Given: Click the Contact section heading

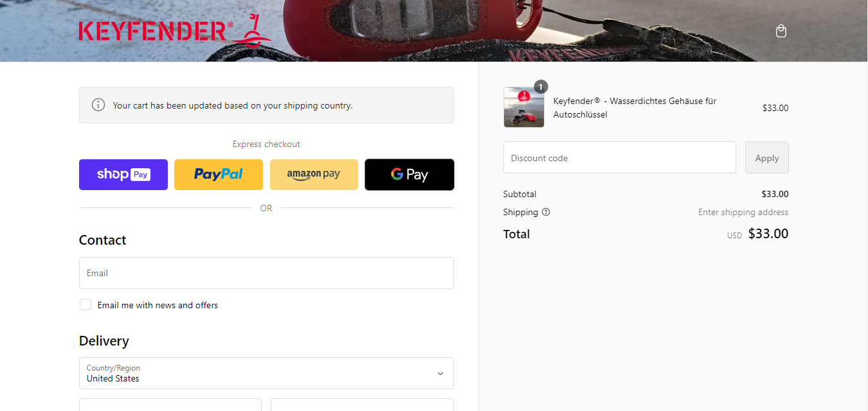Looking at the screenshot, I should [x=103, y=240].
